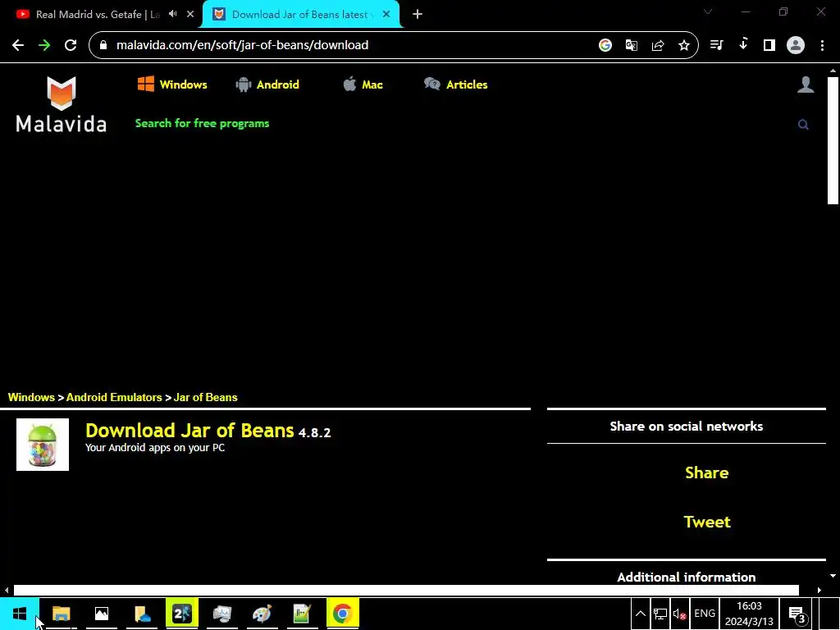Click the vertical scrollbar thumb

(833, 140)
